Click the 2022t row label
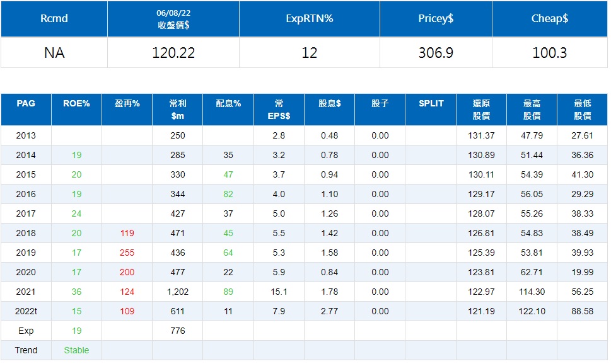Screen dimensions: 611x364 26,311
